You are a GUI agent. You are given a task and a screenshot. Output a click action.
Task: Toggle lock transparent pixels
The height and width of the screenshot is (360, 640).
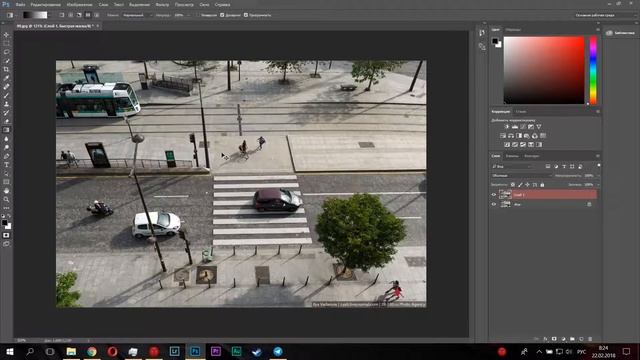coord(513,185)
